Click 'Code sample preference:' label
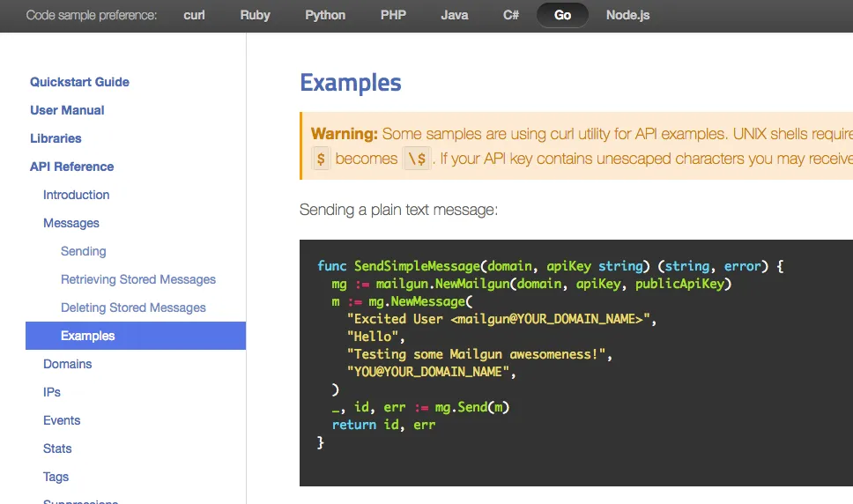Image resolution: width=853 pixels, height=504 pixels. tap(92, 15)
